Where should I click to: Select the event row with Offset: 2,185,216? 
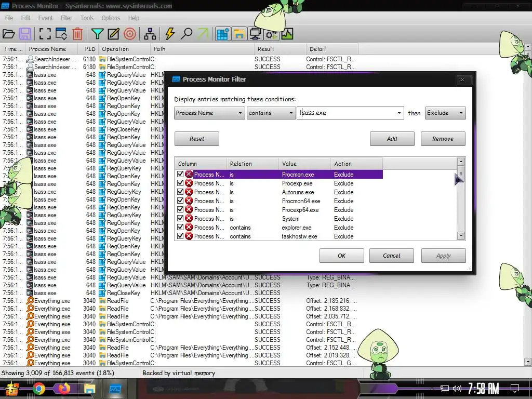tap(179, 301)
